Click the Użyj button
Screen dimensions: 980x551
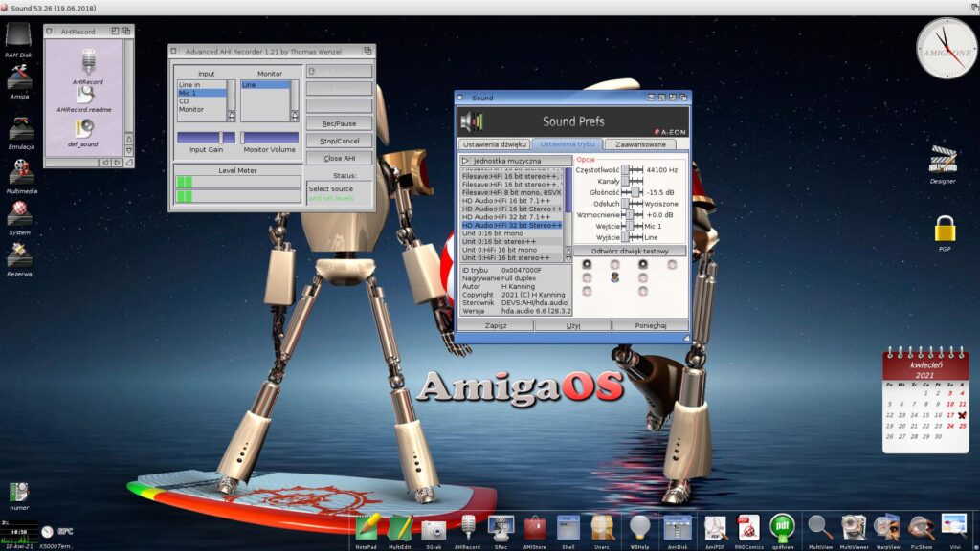coord(573,325)
